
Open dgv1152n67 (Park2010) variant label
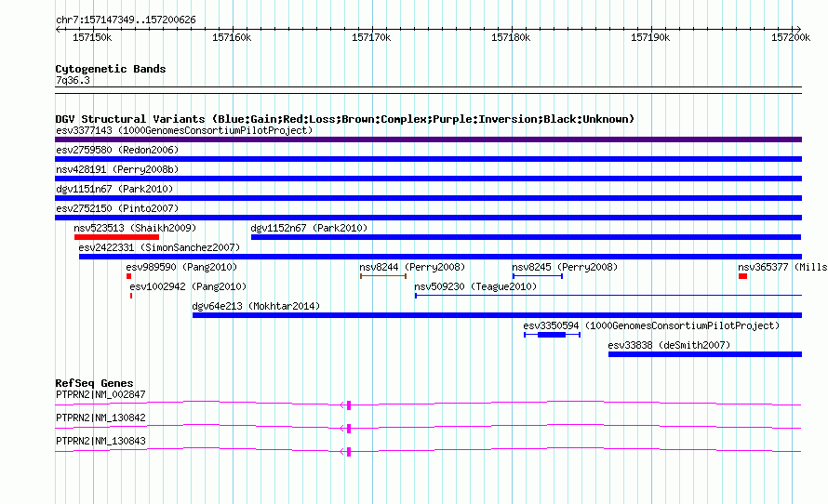[309, 228]
